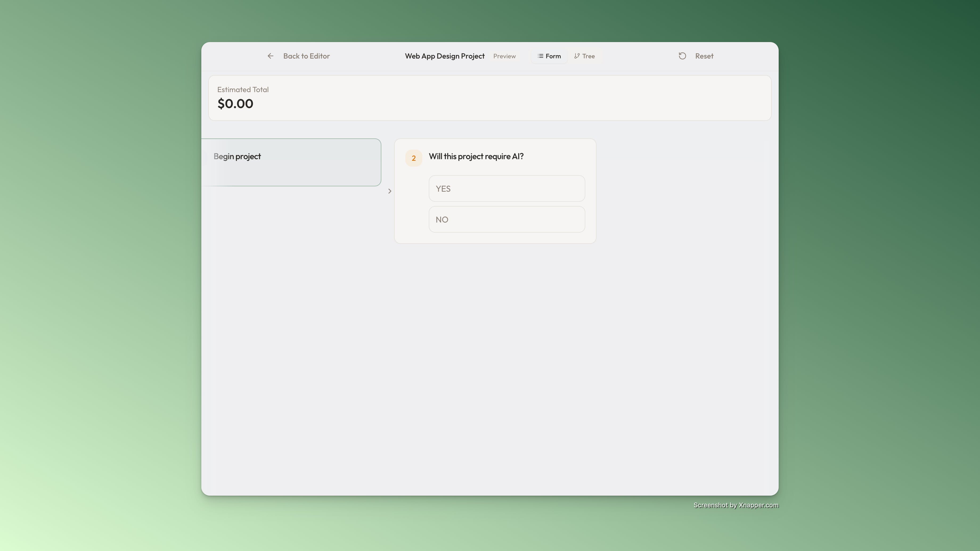
Task: Click the $0.00 estimated total amount
Action: click(x=235, y=104)
